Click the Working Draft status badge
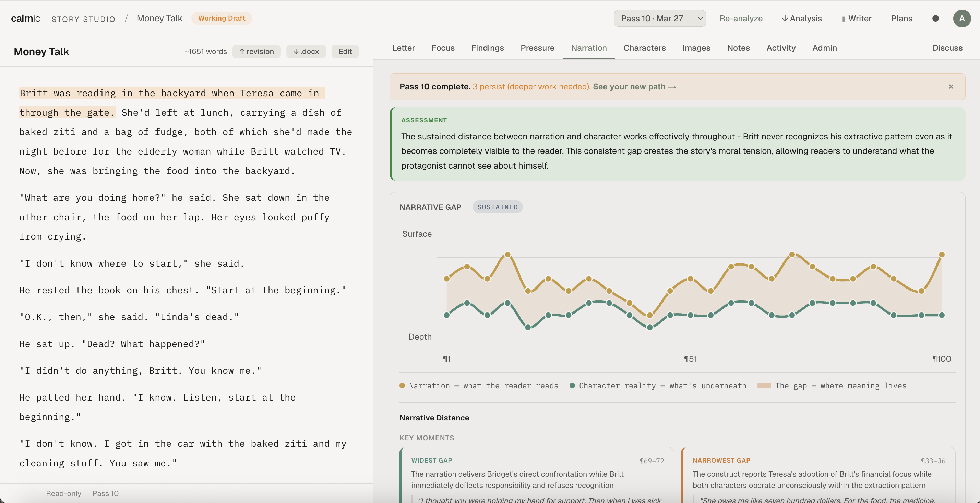The height and width of the screenshot is (503, 980). [x=222, y=18]
